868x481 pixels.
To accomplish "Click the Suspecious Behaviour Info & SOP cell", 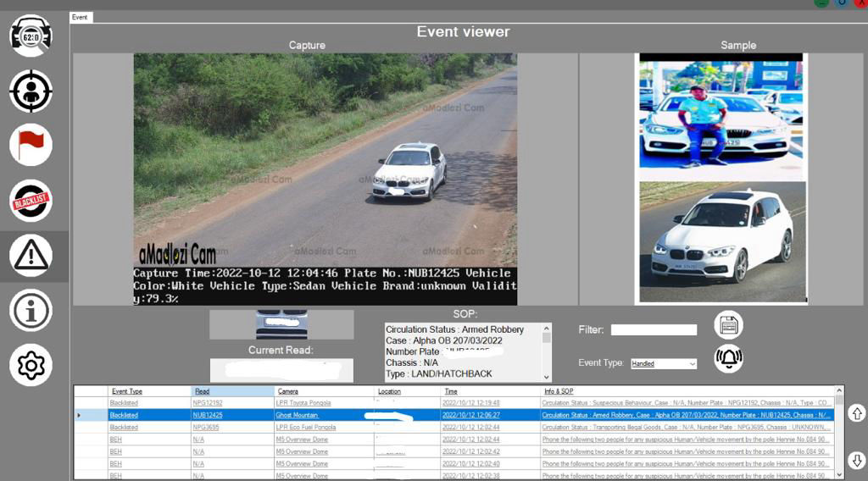I will 687,403.
